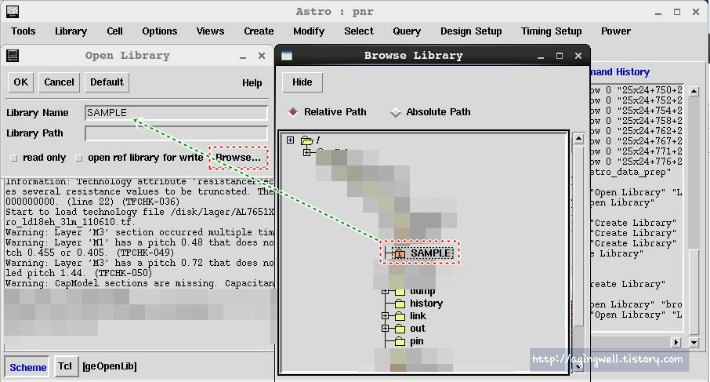Click the out folder icon
The height and width of the screenshot is (382, 710).
pos(400,329)
